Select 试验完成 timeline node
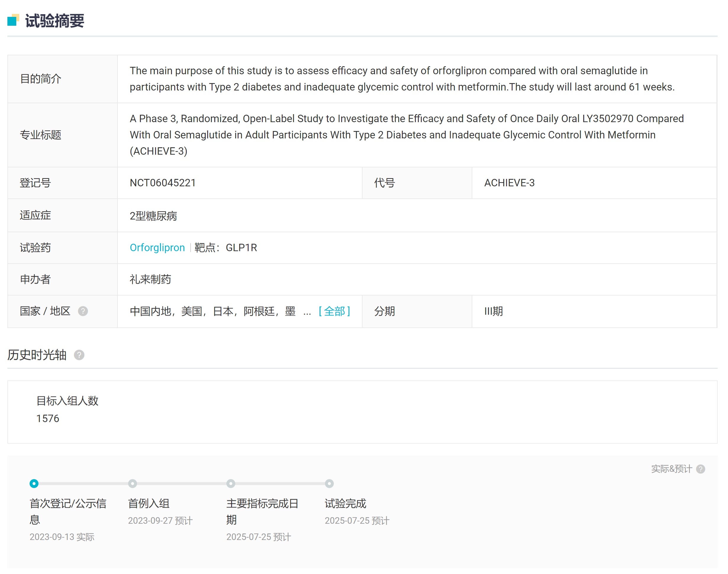 [x=329, y=484]
